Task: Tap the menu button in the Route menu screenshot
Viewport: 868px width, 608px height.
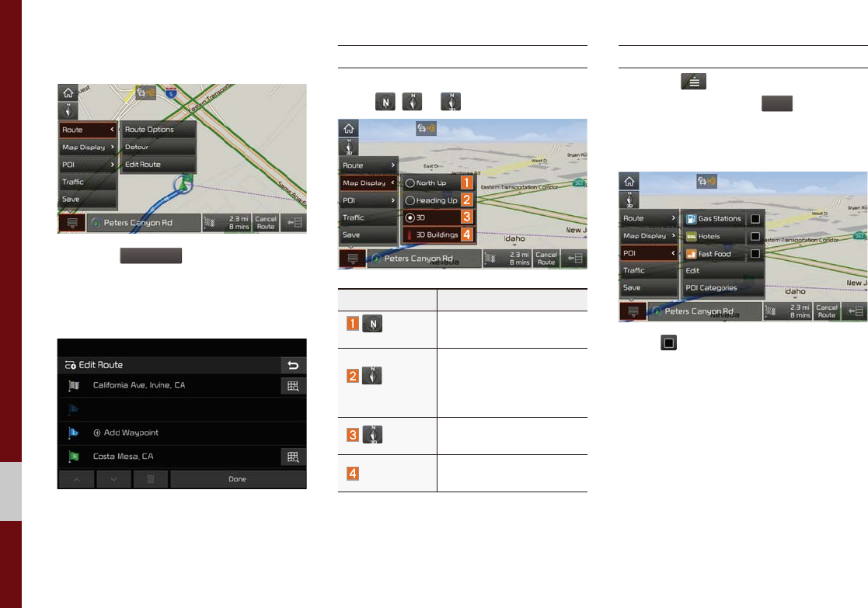Action: click(x=72, y=223)
